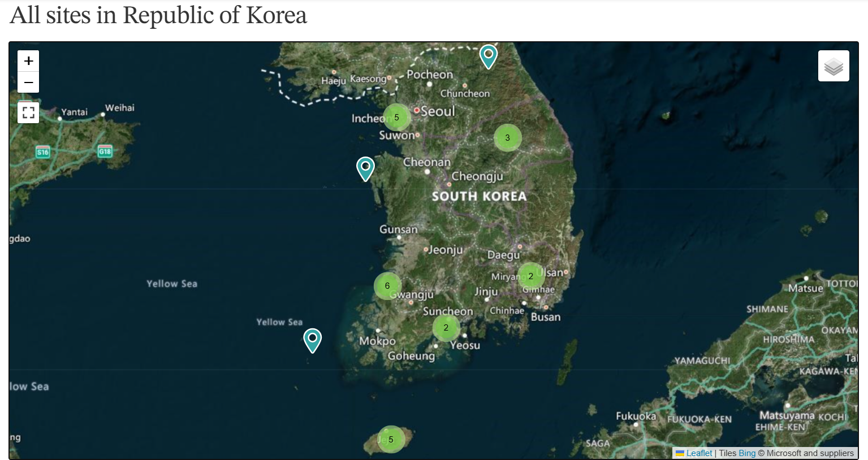Select the marker pin southwest of Mokpo
This screenshot has height=460, width=868.
tap(313, 340)
